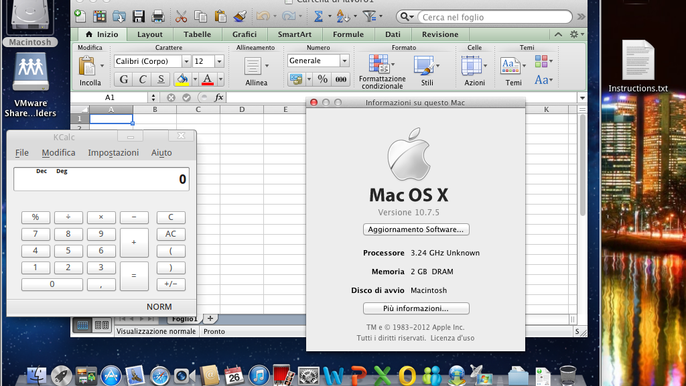Switch to the Tabelle ribbon tab
Viewport: 686px width, 386px height.
(197, 34)
